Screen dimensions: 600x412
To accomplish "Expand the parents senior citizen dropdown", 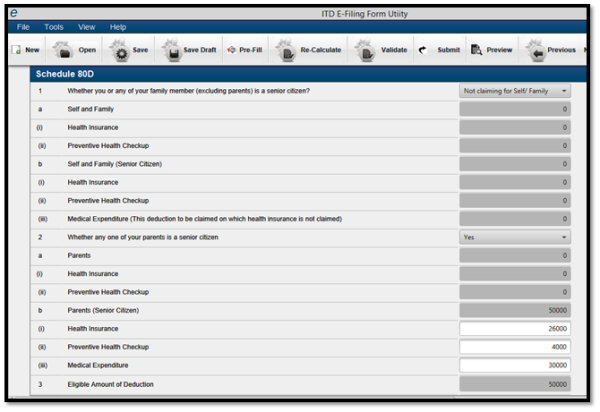I will click(x=515, y=237).
